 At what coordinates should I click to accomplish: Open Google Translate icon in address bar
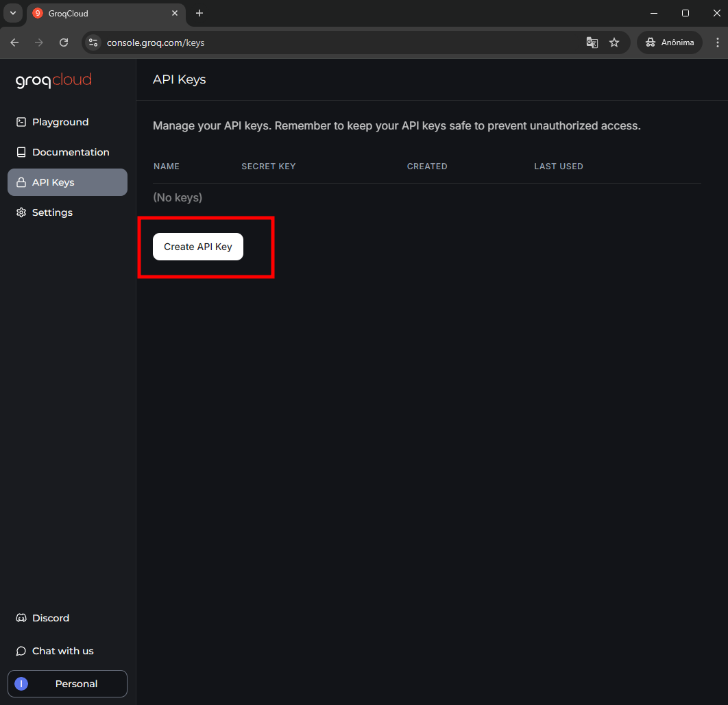(592, 42)
